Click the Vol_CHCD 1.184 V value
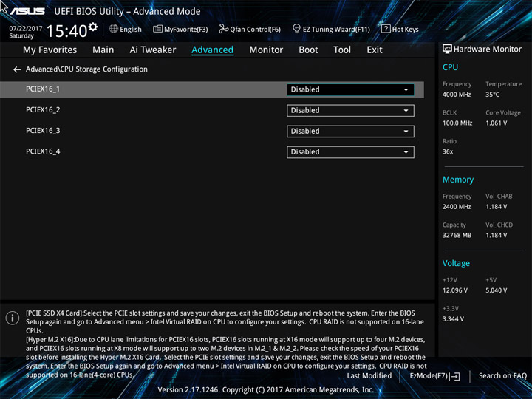532x399 pixels. click(x=496, y=235)
